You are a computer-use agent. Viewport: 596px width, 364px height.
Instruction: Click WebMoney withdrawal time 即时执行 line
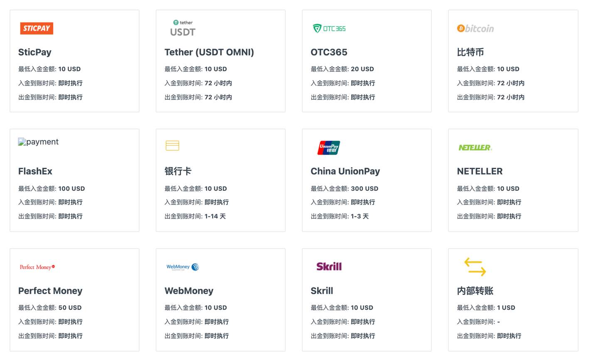pyautogui.click(x=197, y=336)
